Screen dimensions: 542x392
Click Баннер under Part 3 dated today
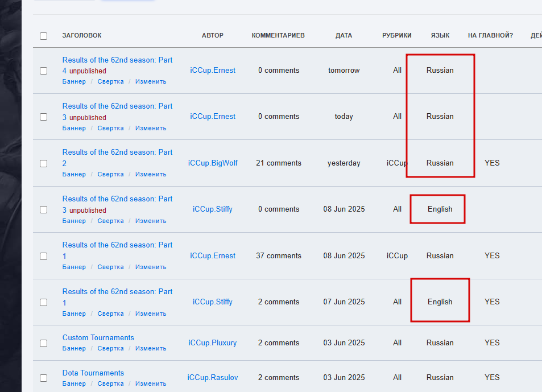[x=74, y=128]
